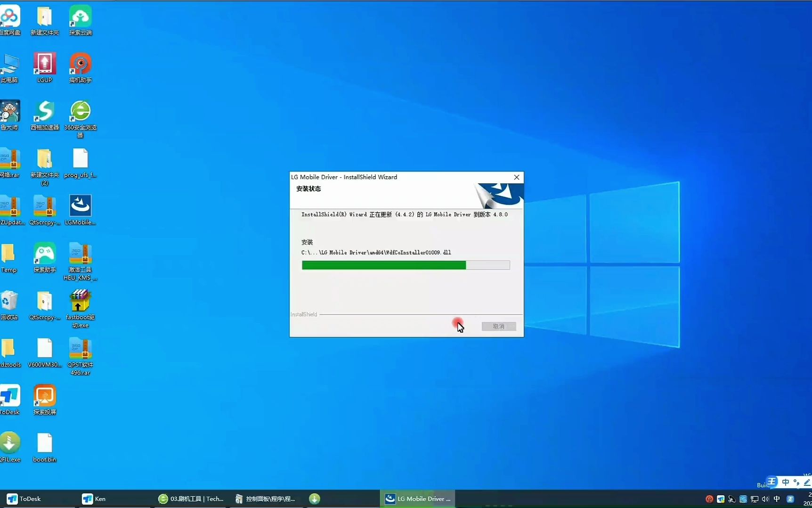Click 中 on the floating IME toolbar
This screenshot has height=508, width=812.
tap(785, 482)
